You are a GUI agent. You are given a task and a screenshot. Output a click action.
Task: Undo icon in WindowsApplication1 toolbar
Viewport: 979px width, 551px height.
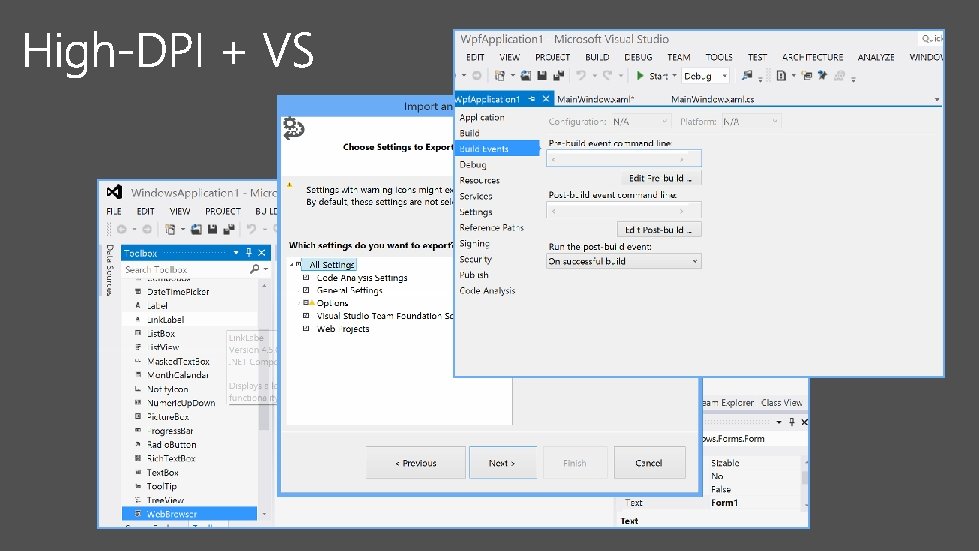[251, 229]
